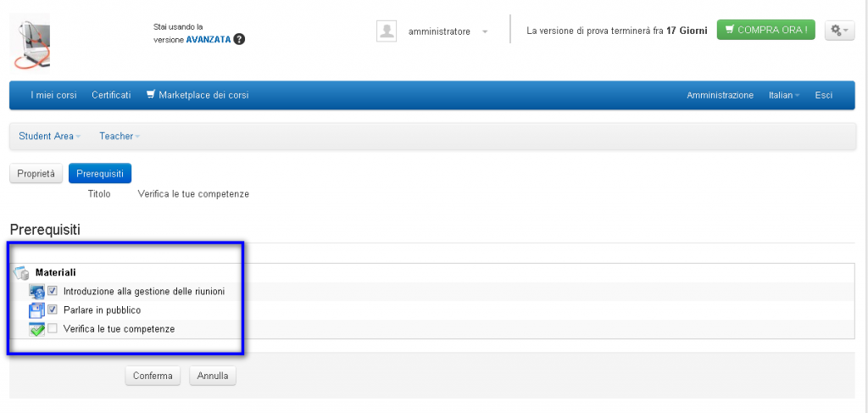
Task: Click the icon beside Introduzione alla gestione delle riunioni
Action: (x=36, y=291)
